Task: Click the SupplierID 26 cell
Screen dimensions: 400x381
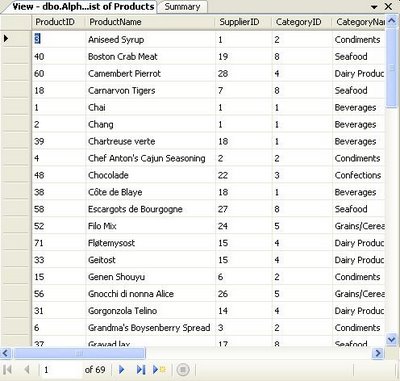Action: pyautogui.click(x=244, y=294)
